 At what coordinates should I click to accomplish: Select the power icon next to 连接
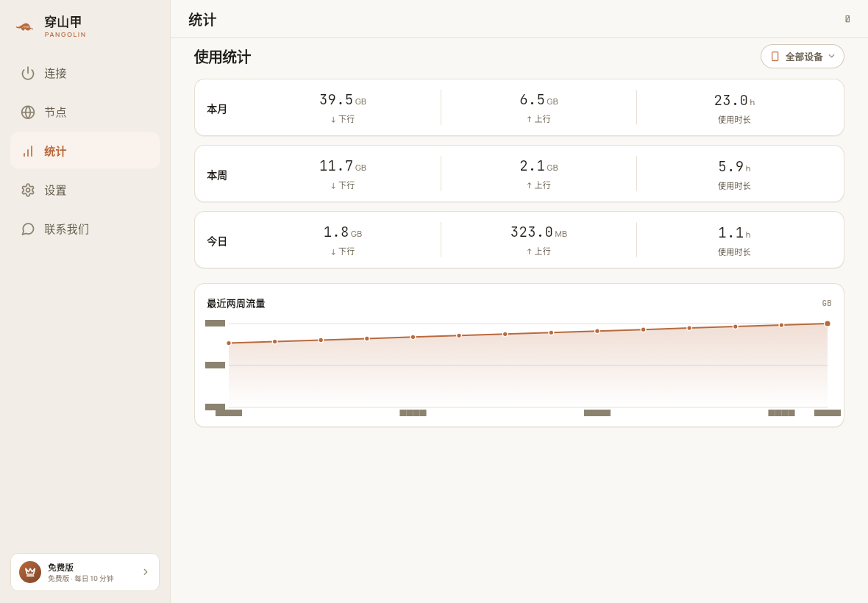(x=28, y=73)
